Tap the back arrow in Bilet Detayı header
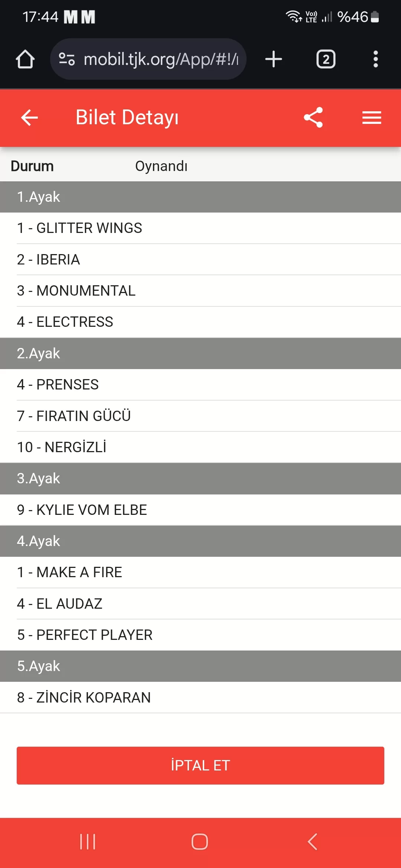The image size is (401, 868). pyautogui.click(x=30, y=118)
